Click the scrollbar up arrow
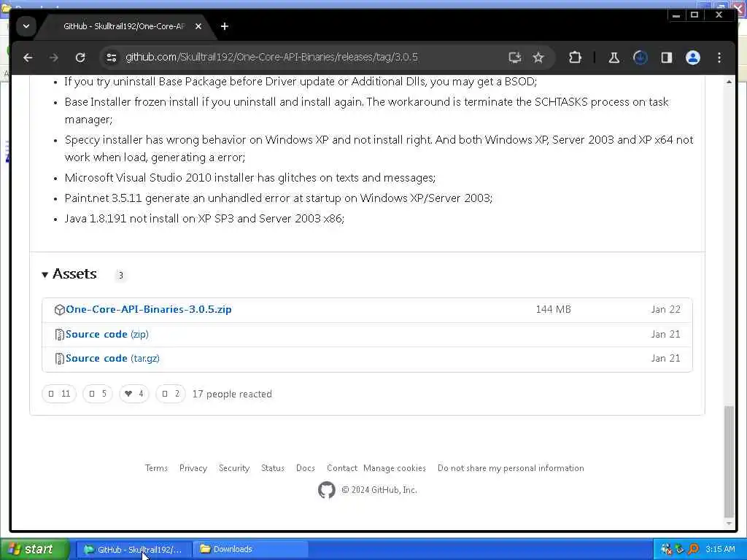The height and width of the screenshot is (560, 747). 729,82
